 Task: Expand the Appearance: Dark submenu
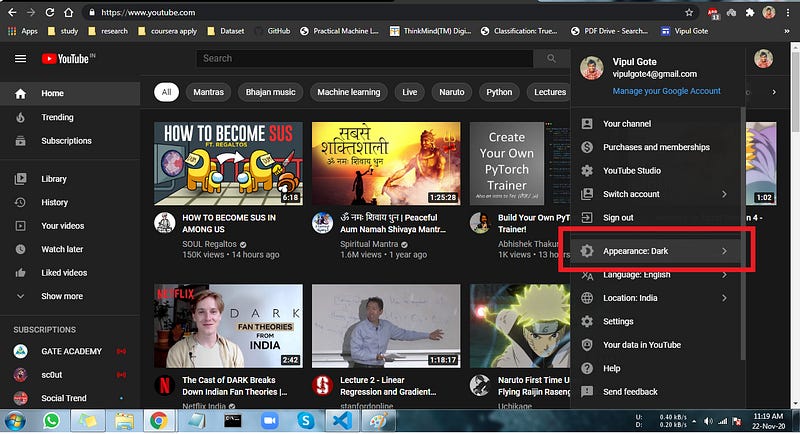click(655, 251)
